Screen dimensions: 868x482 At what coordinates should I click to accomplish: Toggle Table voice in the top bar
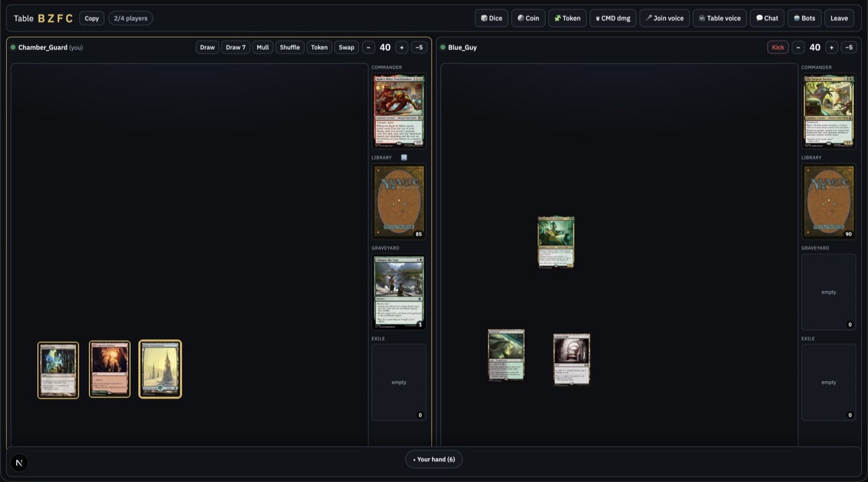point(719,18)
